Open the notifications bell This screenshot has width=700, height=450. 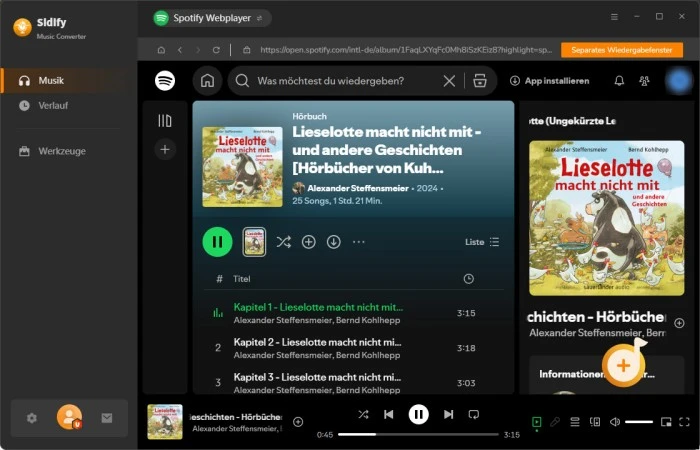[x=619, y=81]
